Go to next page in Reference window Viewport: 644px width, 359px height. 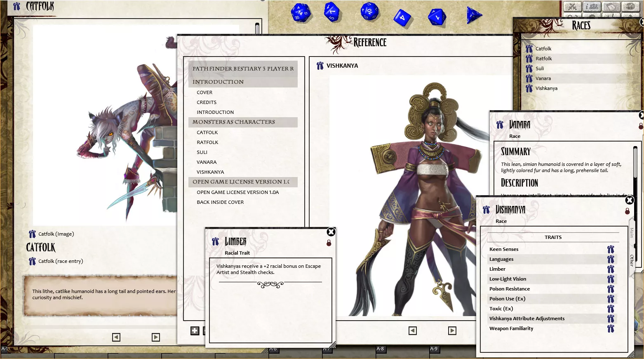(x=452, y=331)
